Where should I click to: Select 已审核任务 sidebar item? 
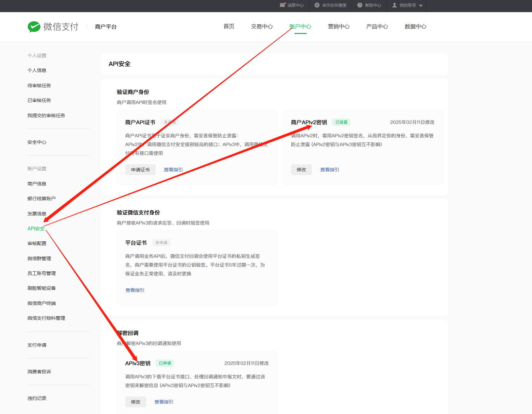tap(39, 100)
